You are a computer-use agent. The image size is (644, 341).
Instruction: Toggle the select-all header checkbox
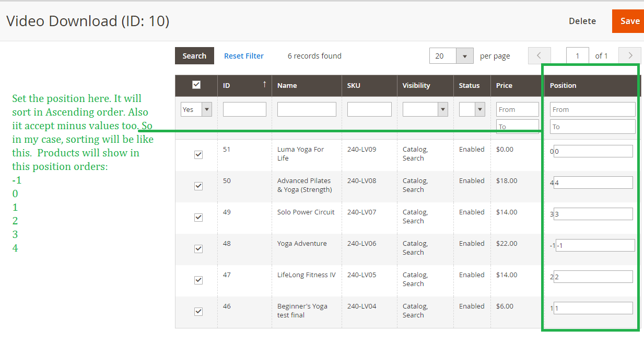coord(196,85)
